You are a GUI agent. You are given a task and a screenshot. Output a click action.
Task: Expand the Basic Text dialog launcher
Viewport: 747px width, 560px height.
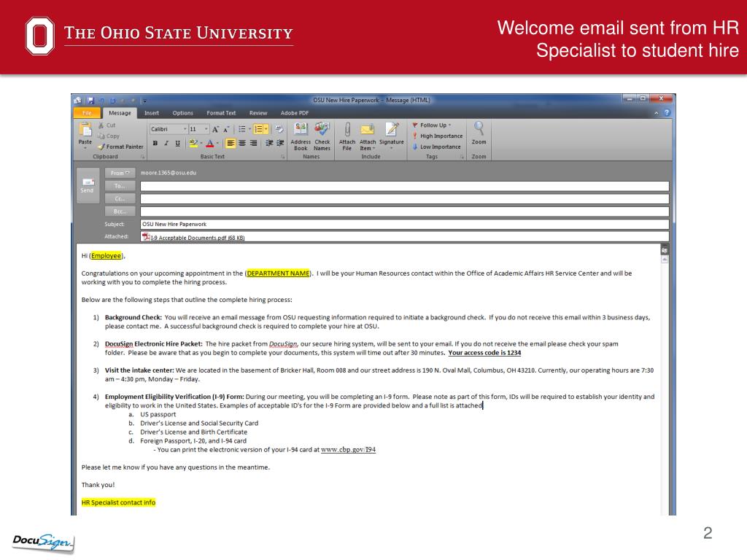(282, 157)
